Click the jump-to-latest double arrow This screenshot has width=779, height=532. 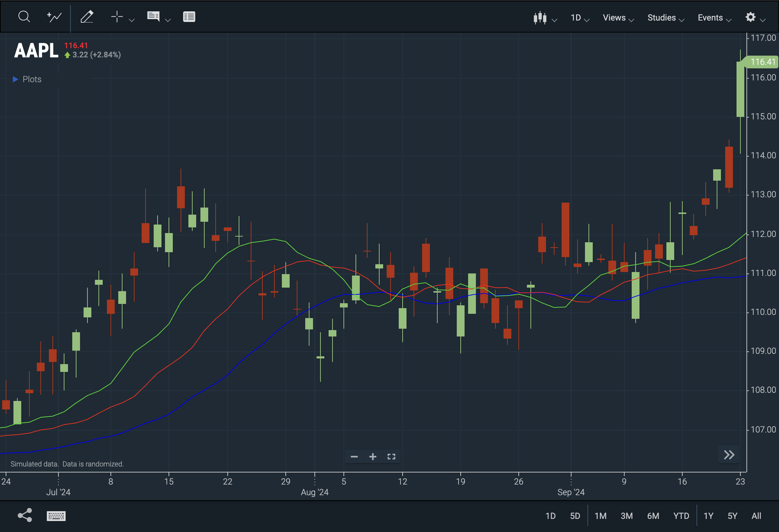tap(729, 455)
